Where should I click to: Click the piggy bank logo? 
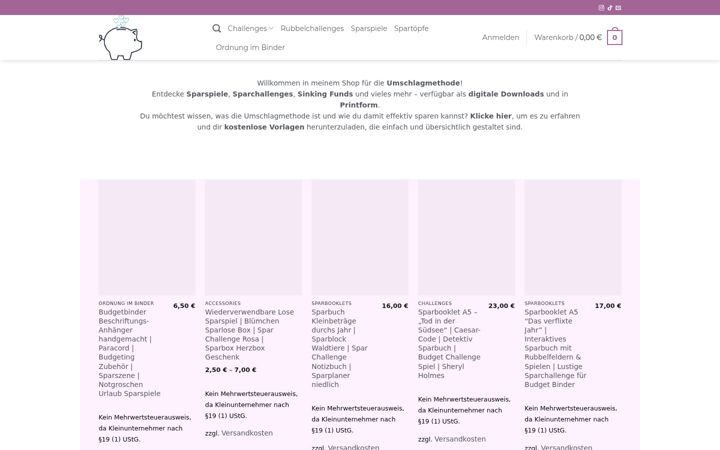pos(121,38)
